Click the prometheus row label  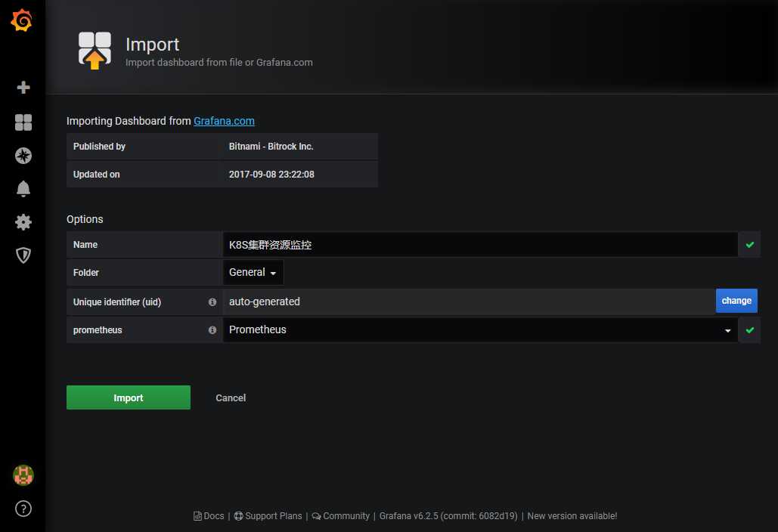pos(98,330)
